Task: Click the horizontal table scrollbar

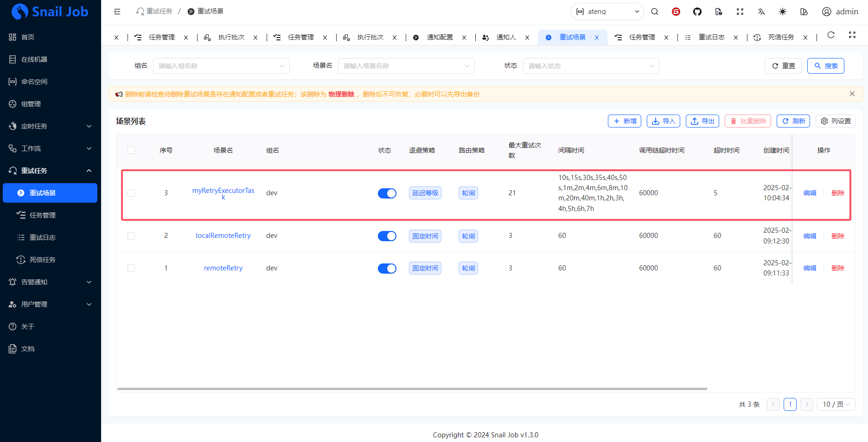Action: tap(412, 389)
